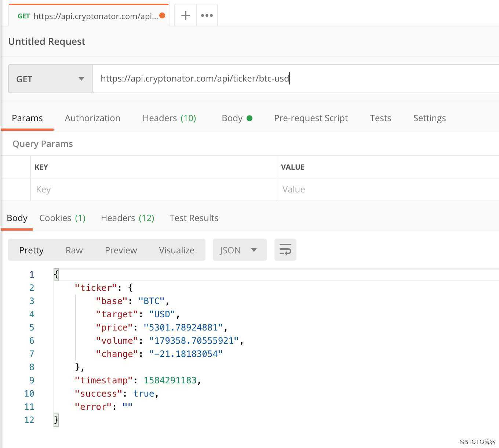Open the request Settings tab

click(429, 118)
